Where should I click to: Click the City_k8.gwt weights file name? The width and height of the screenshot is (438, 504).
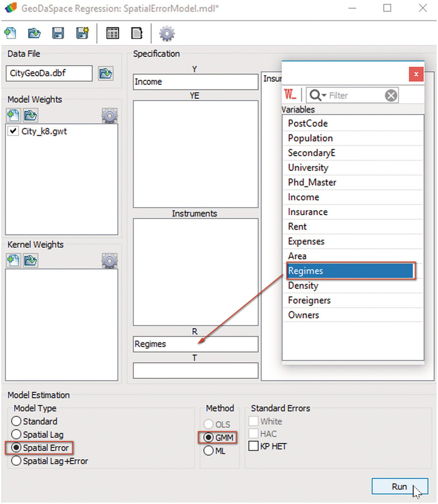44,131
